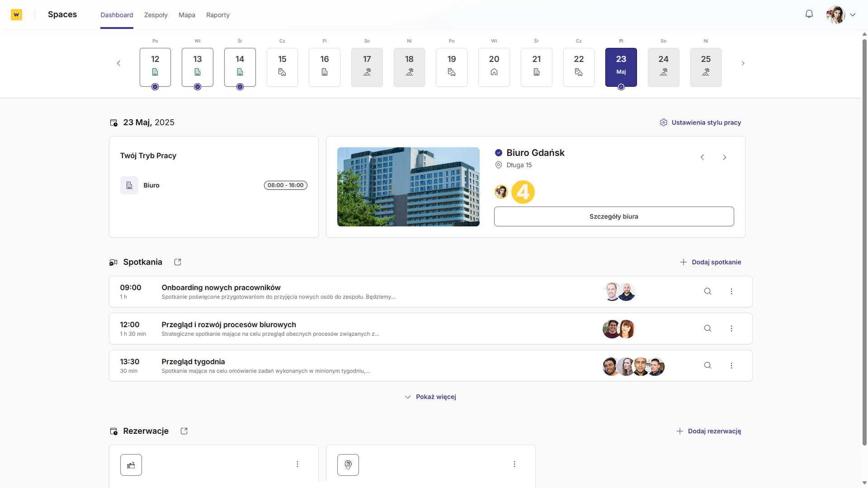The image size is (868, 488).
Task: Select day 21 office tile
Action: pyautogui.click(x=537, y=67)
